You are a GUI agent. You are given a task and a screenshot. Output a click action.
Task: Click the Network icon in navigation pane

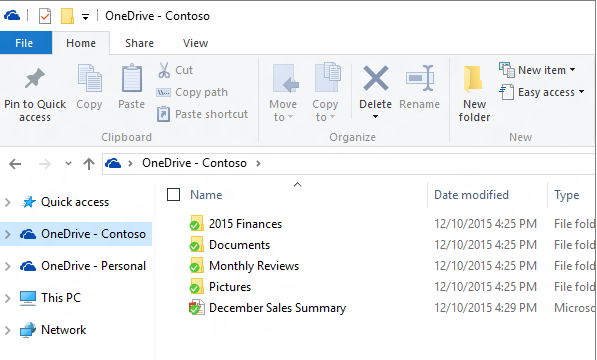click(x=28, y=330)
